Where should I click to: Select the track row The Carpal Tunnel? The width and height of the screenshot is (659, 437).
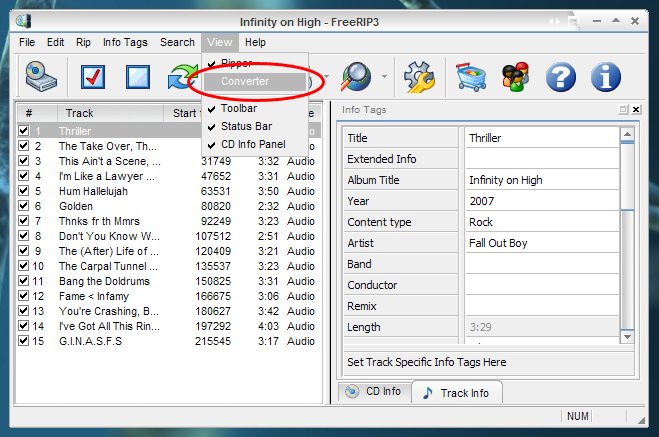click(169, 266)
